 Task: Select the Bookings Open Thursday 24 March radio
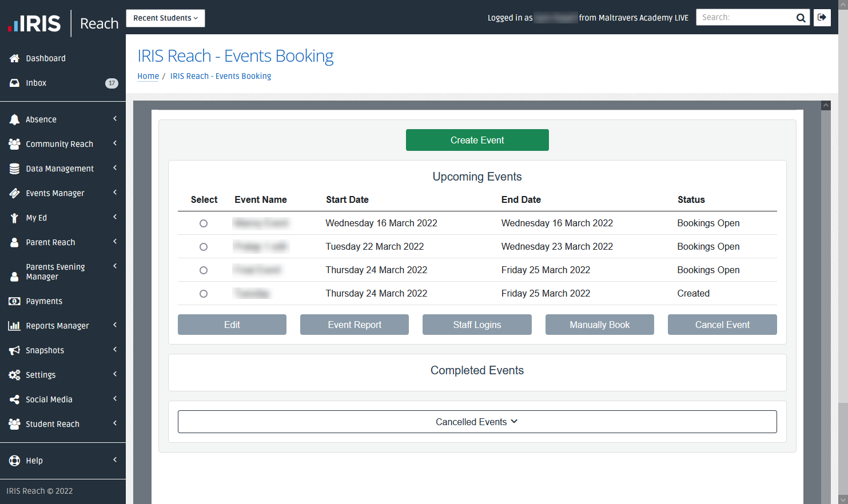click(204, 270)
